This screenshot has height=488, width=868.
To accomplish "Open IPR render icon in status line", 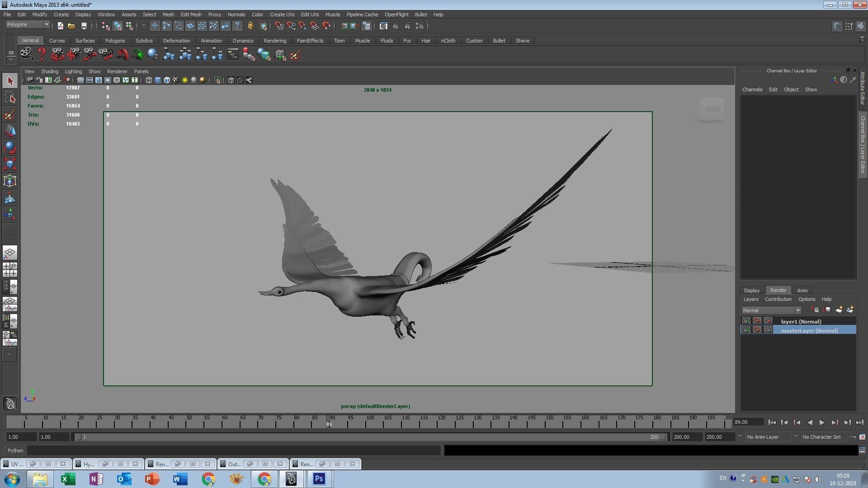I will (x=408, y=26).
